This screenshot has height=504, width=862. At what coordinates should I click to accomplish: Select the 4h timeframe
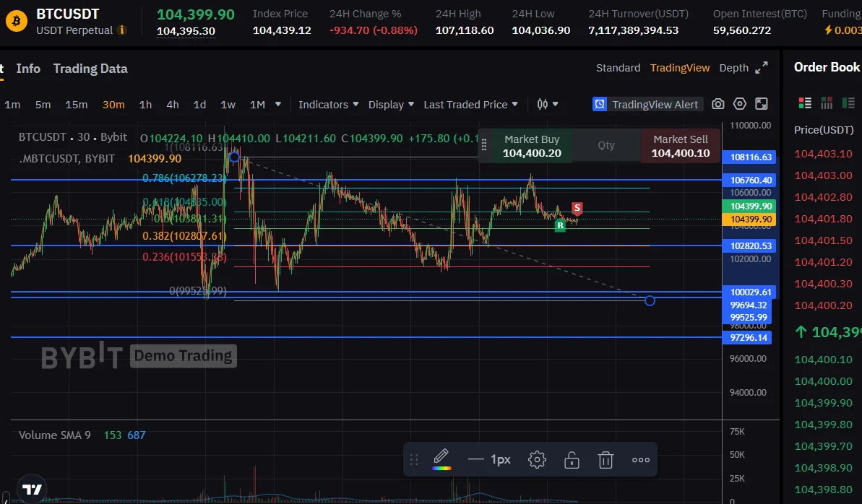click(x=173, y=105)
